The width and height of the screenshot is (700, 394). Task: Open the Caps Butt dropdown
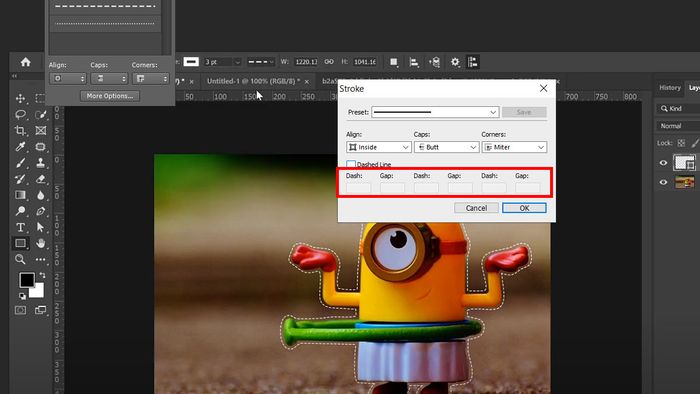click(446, 147)
